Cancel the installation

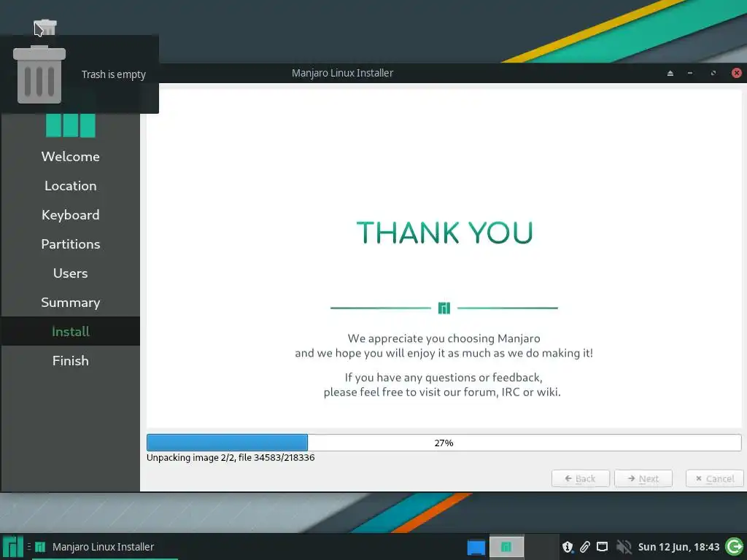click(715, 478)
